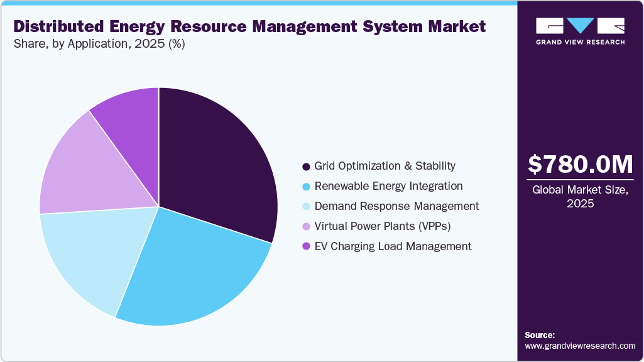Select the chart title heading
This screenshot has height=362, width=644.
coord(249,27)
